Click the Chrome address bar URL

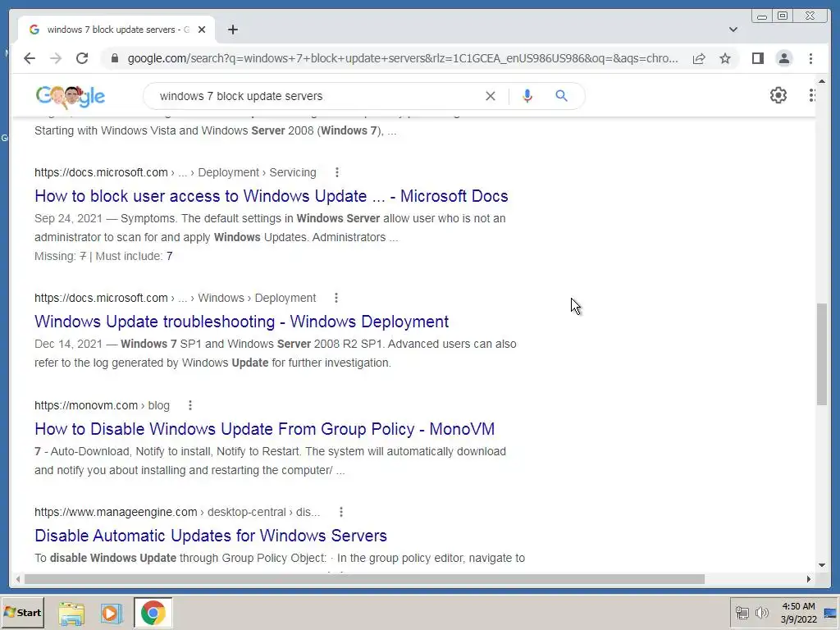click(x=403, y=58)
